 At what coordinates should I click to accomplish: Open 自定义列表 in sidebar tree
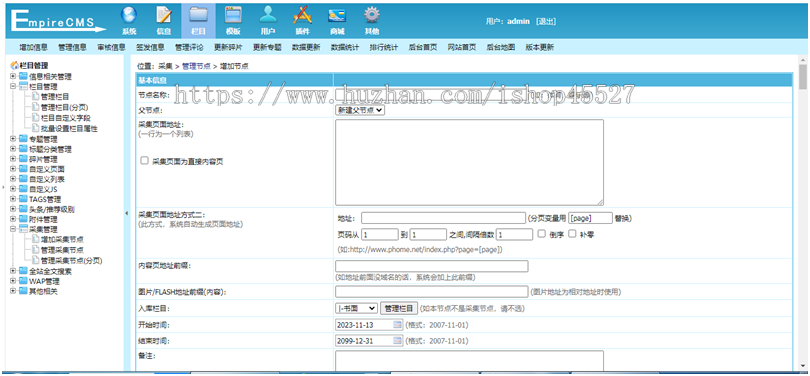click(46, 179)
